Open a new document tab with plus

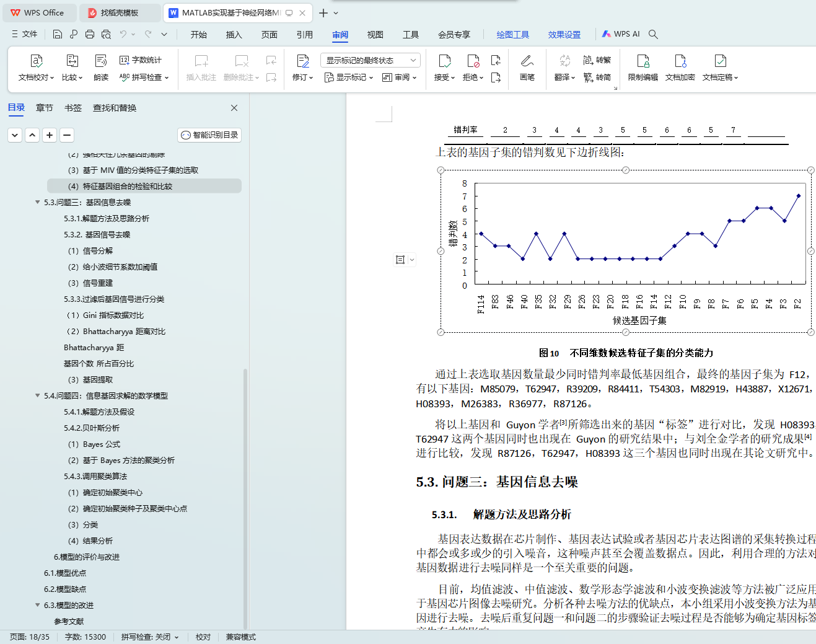pyautogui.click(x=323, y=12)
